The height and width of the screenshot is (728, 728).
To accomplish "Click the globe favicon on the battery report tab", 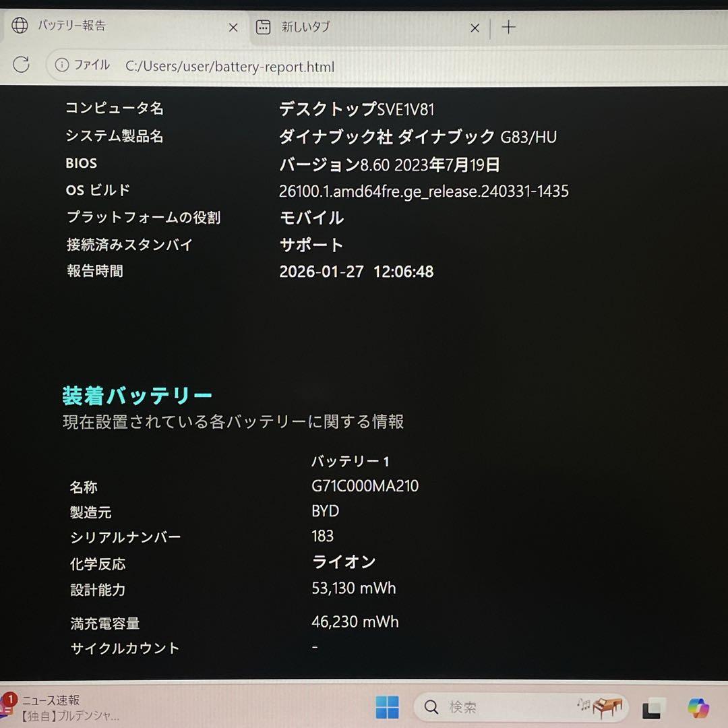I will (x=20, y=26).
